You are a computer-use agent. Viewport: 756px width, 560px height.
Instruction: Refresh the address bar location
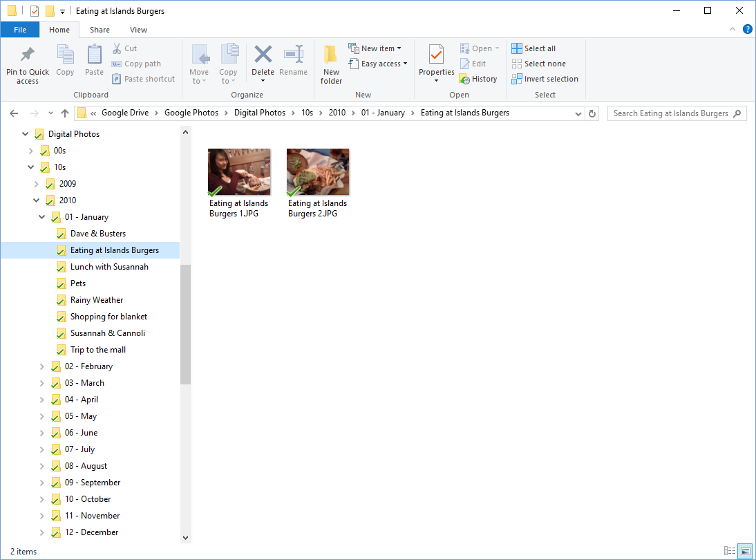pyautogui.click(x=592, y=113)
